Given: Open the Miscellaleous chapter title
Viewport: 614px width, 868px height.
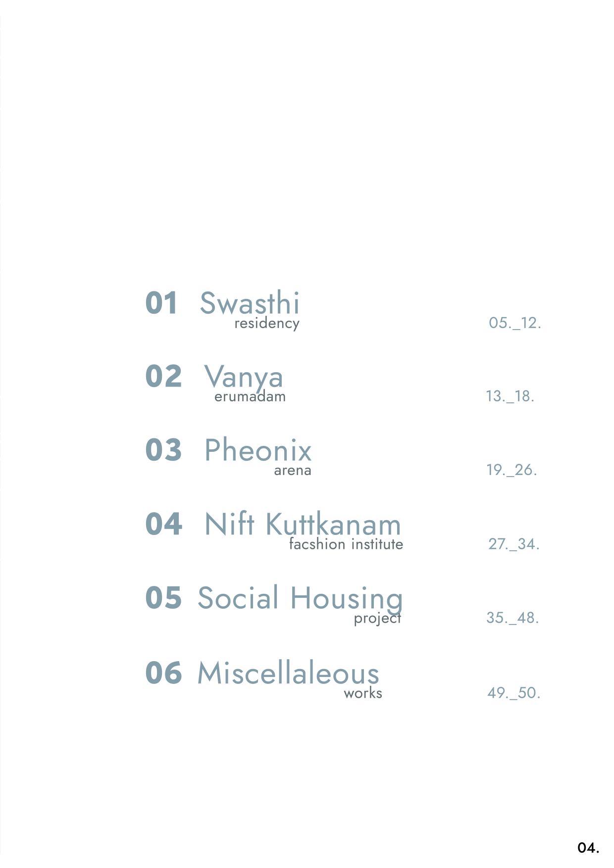Looking at the screenshot, I should pyautogui.click(x=288, y=673).
